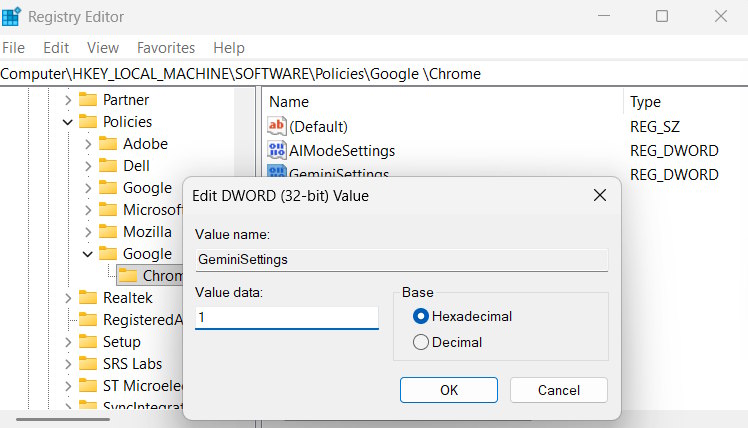
Task: Expand the Mozilla key
Action: (x=88, y=232)
